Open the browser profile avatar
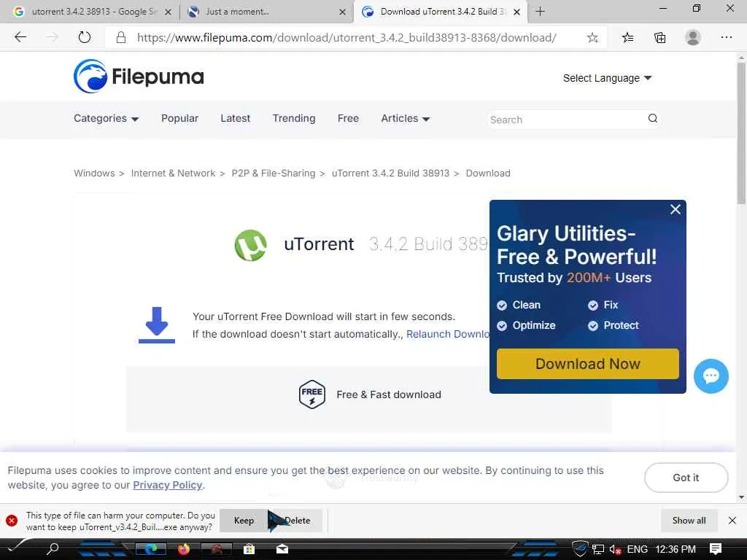Image resolution: width=747 pixels, height=560 pixels. click(x=693, y=37)
